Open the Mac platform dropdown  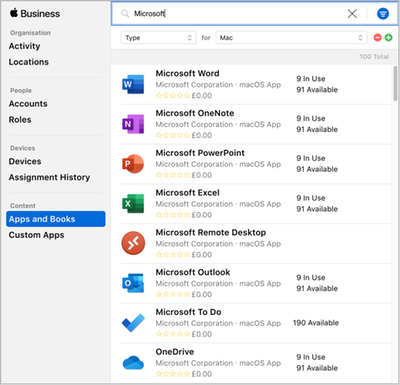(x=291, y=38)
